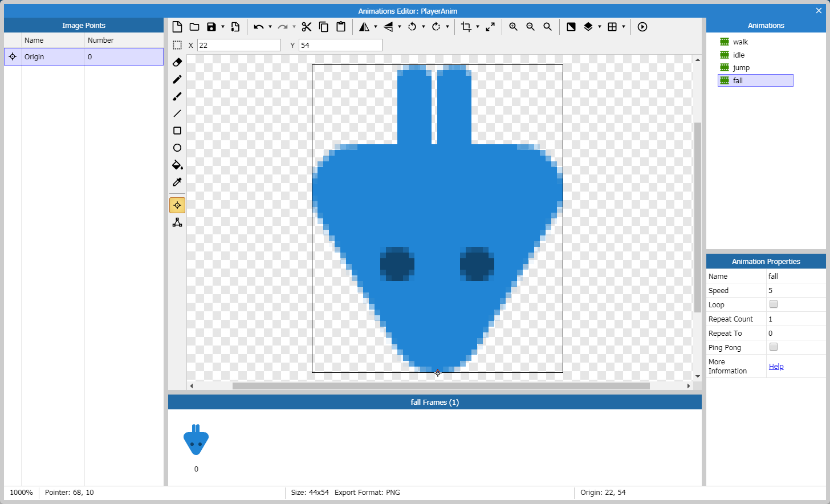Enable looping for the fall animation
Viewport: 830px width, 504px height.
click(773, 304)
